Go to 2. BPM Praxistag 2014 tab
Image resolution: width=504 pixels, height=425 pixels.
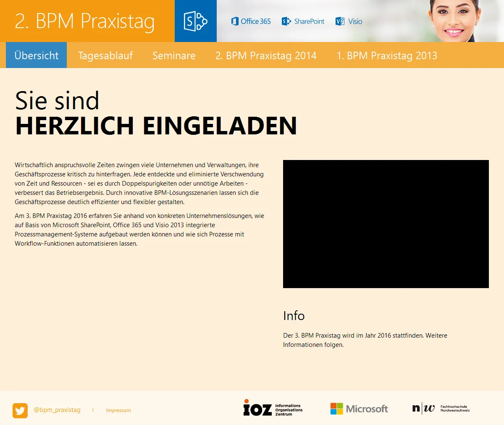pyautogui.click(x=266, y=55)
